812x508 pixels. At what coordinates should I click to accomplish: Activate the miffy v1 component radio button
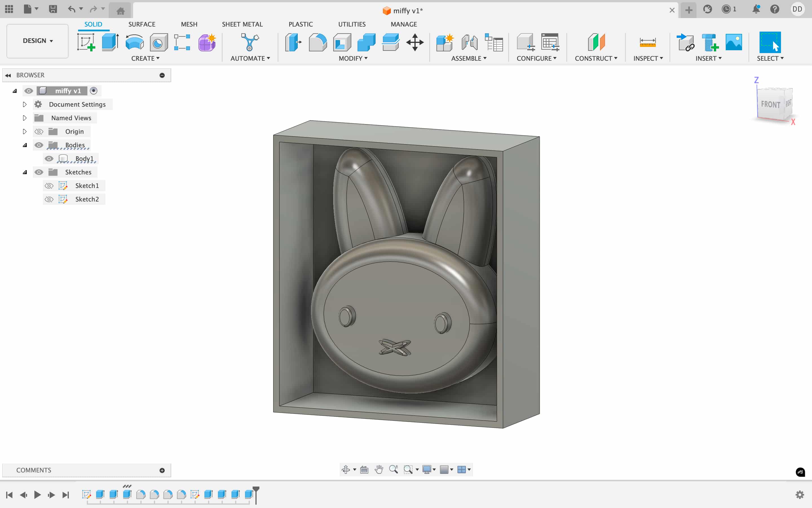point(94,91)
